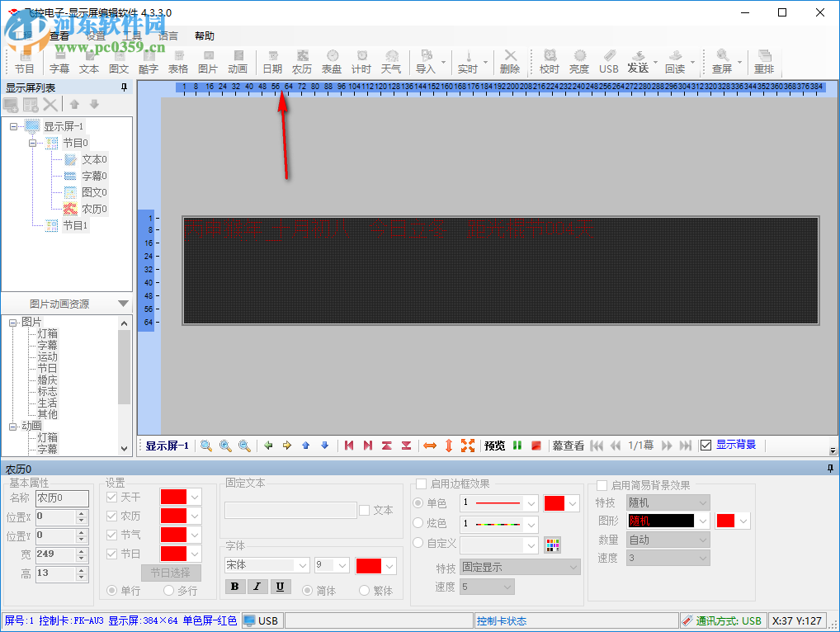Click the 日期 (Date) toolbar icon
The height and width of the screenshot is (632, 840).
pos(272,61)
